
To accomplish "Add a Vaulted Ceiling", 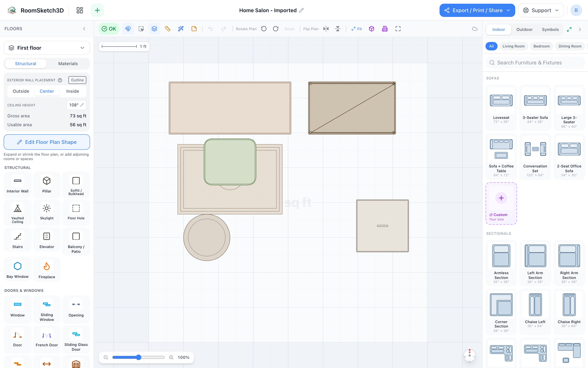I will 17,213.
